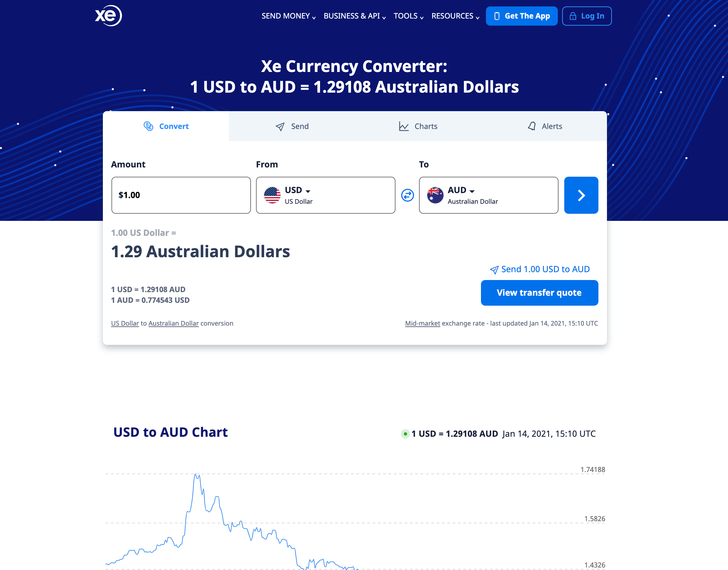Click View transfer quote button
The width and height of the screenshot is (728, 570).
pyautogui.click(x=539, y=293)
